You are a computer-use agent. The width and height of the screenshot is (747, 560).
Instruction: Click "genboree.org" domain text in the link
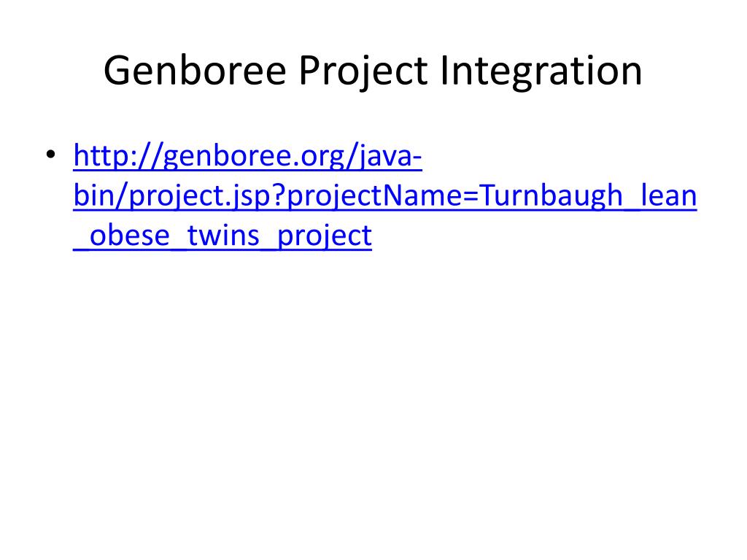click(255, 157)
